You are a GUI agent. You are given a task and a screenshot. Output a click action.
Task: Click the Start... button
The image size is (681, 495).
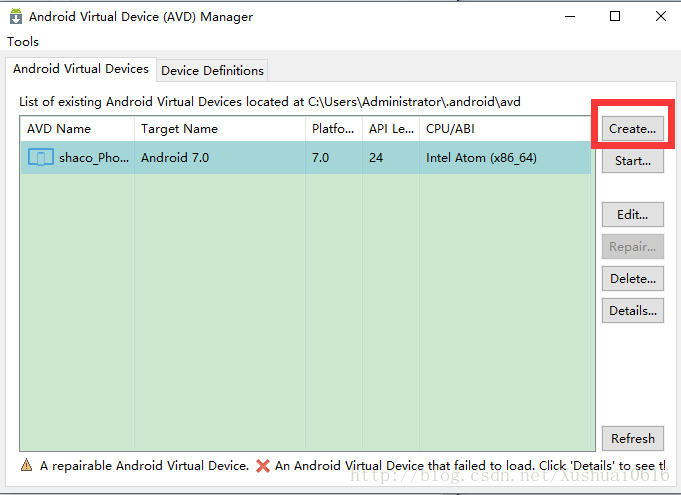(632, 161)
